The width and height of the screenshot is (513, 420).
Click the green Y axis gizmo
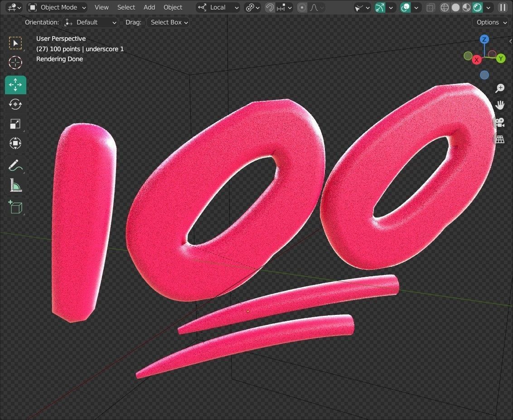pos(501,58)
